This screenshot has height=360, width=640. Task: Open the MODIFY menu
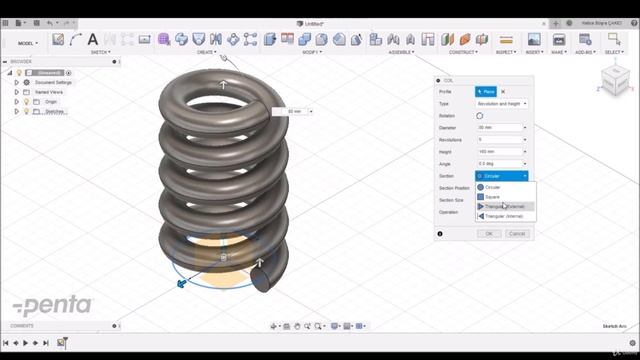click(x=312, y=52)
